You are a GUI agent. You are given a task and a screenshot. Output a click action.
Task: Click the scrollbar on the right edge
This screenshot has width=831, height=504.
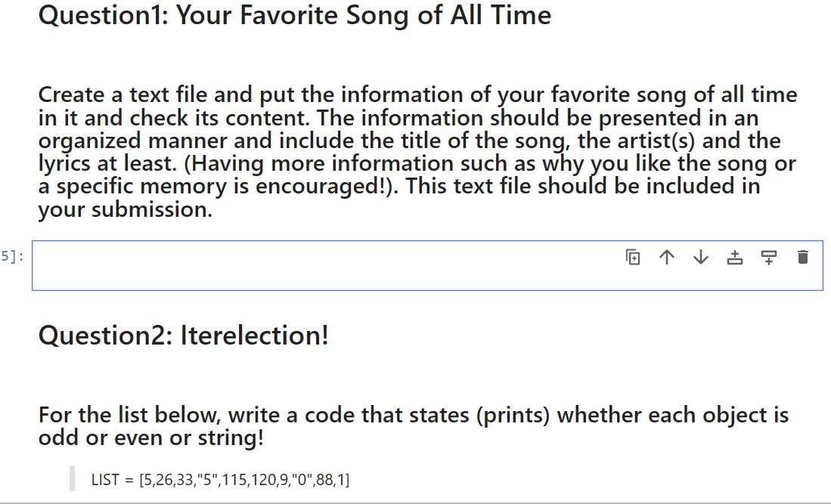[827, 252]
